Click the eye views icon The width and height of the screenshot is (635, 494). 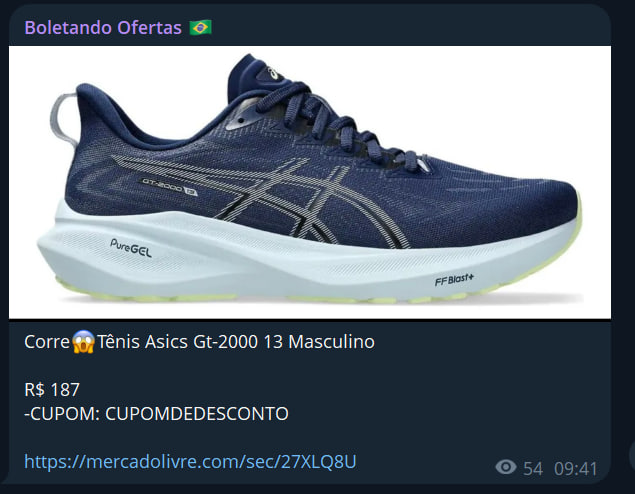tap(506, 467)
